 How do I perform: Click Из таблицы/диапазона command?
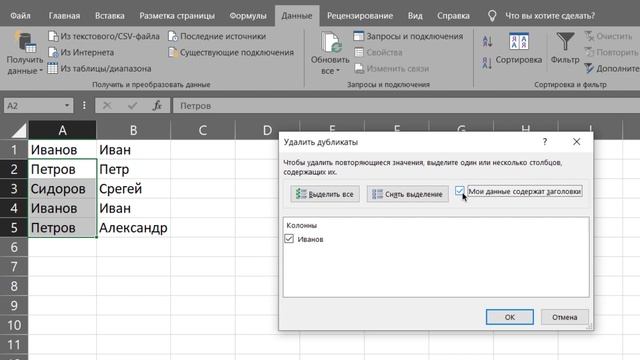point(99,68)
